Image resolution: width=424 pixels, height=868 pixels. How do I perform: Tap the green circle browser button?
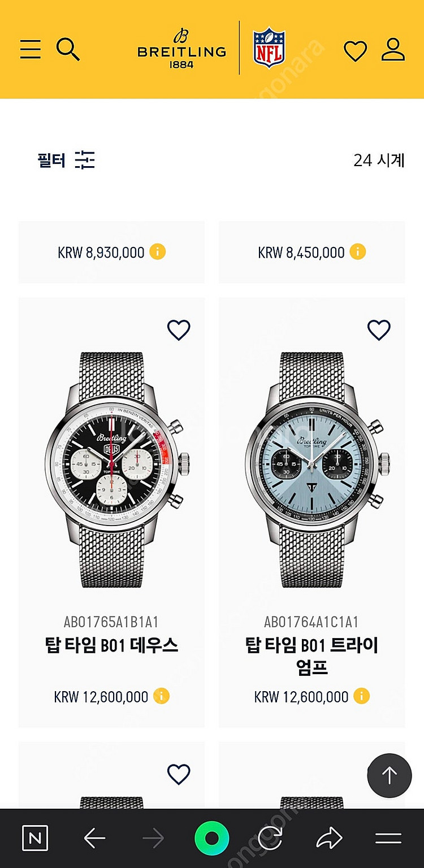(211, 839)
